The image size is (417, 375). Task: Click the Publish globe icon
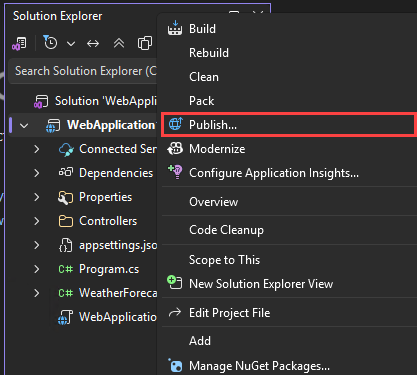pyautogui.click(x=175, y=124)
